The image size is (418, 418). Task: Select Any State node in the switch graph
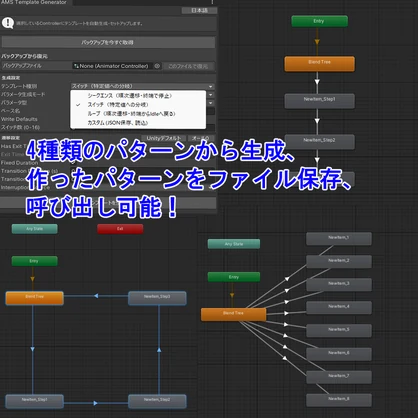click(x=234, y=244)
